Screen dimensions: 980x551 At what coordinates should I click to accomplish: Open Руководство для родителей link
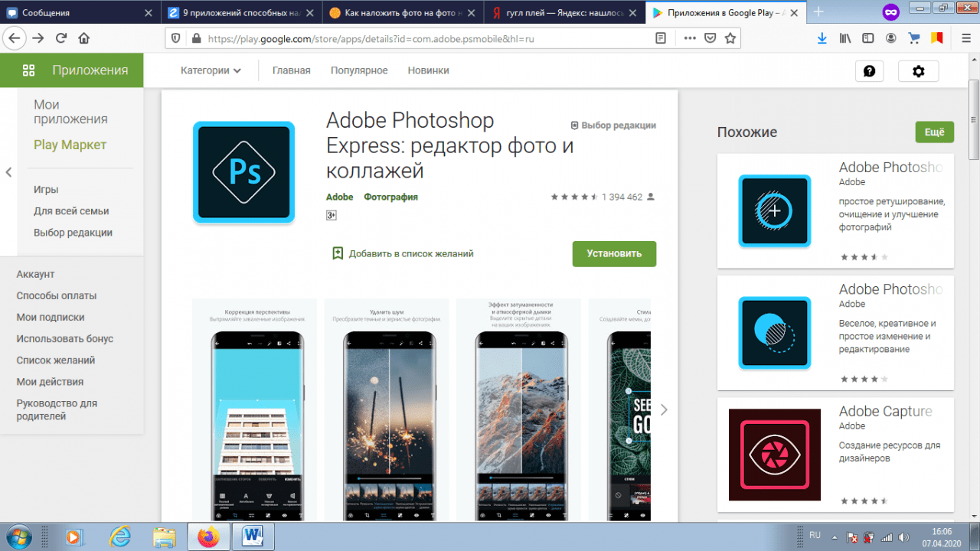pyautogui.click(x=57, y=409)
